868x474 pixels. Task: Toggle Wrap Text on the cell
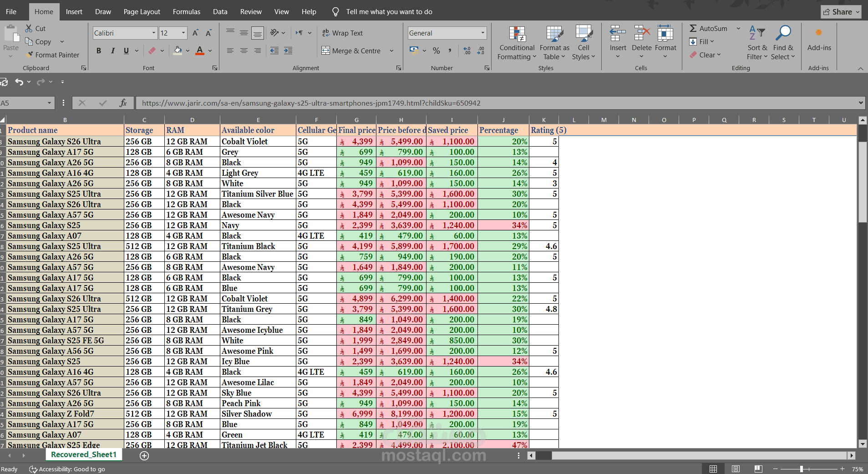coord(342,33)
